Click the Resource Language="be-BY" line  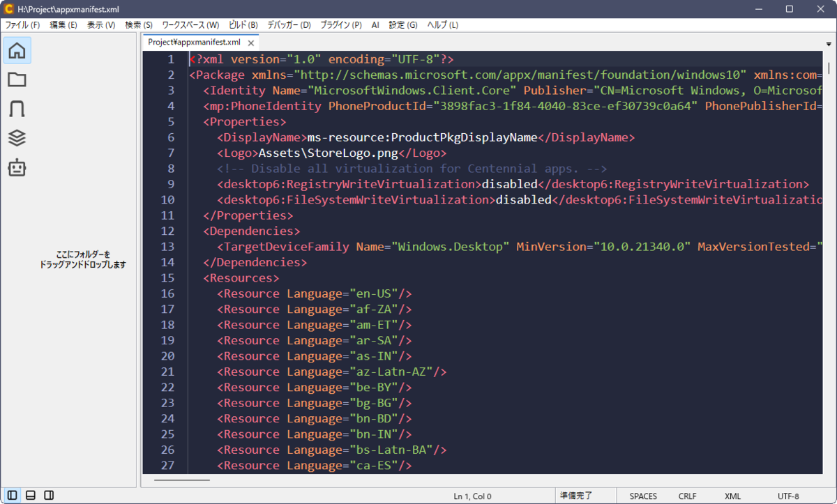(x=315, y=388)
